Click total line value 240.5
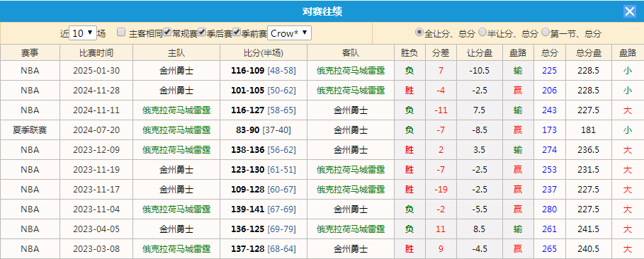The height and width of the screenshot is (259, 644). [588, 248]
